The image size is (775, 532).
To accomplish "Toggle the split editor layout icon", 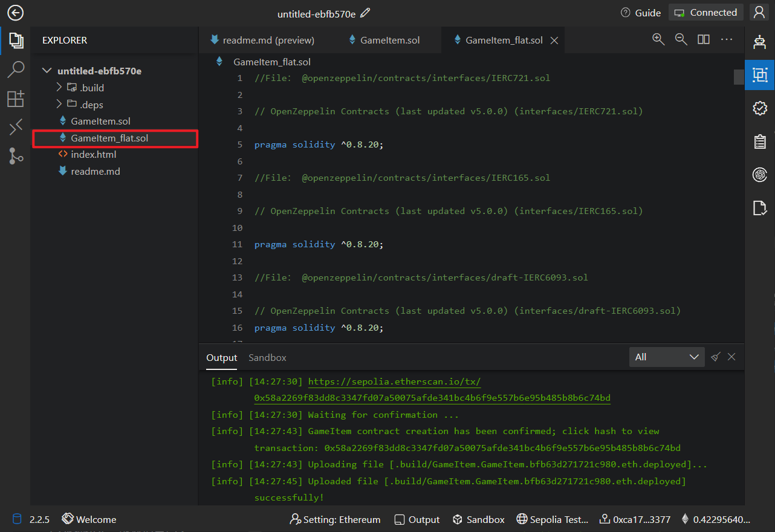I will pos(704,39).
